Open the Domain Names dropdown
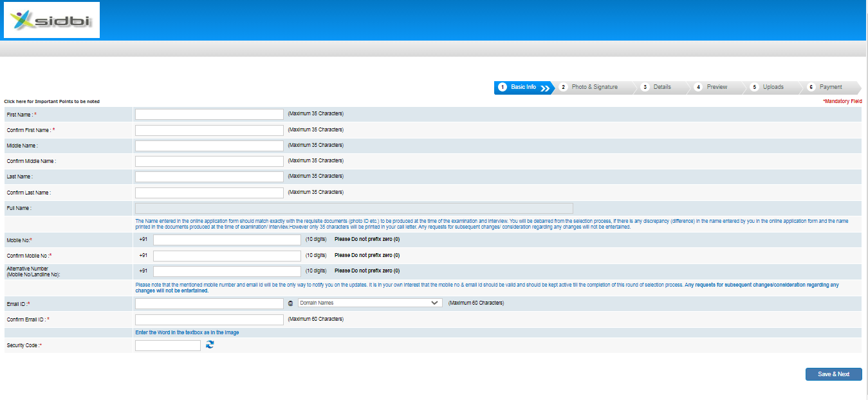This screenshot has height=400, width=868. (369, 303)
